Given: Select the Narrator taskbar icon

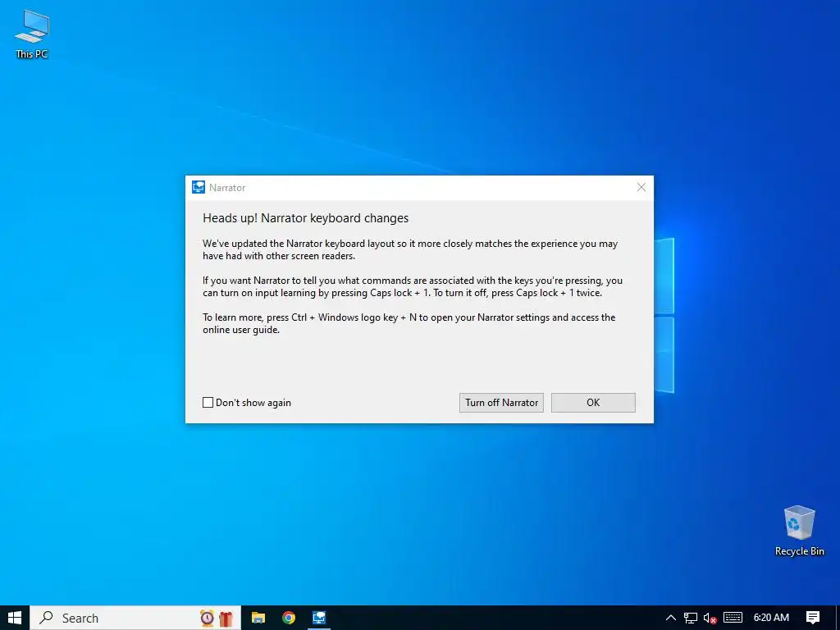Looking at the screenshot, I should [319, 618].
